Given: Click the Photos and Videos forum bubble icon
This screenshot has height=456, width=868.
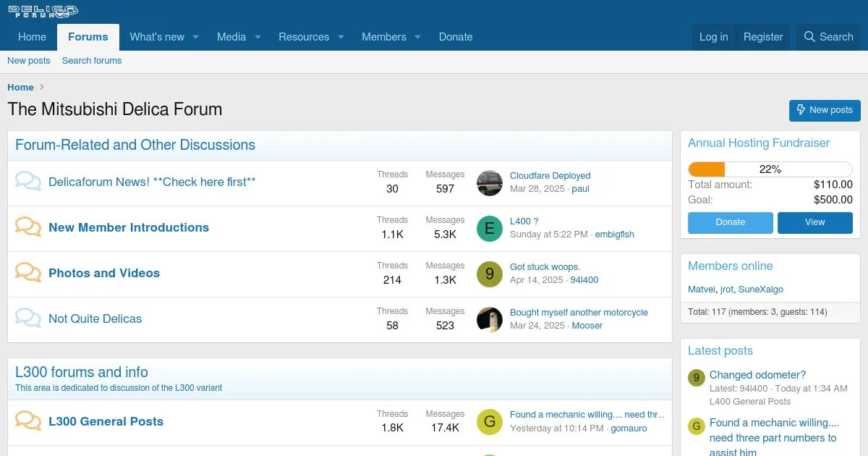Looking at the screenshot, I should click(x=28, y=273).
